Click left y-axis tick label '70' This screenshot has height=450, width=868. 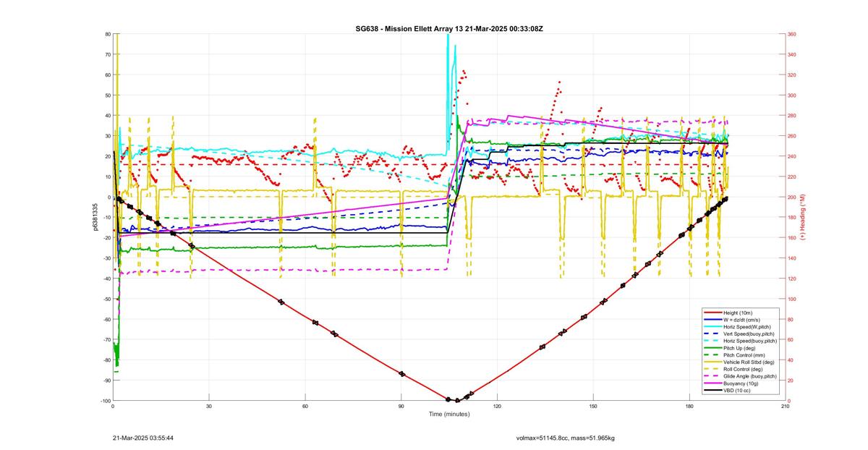click(108, 54)
